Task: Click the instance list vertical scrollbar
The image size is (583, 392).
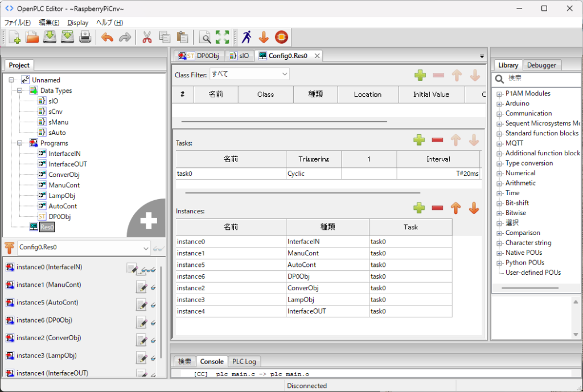Action: pyautogui.click(x=161, y=312)
